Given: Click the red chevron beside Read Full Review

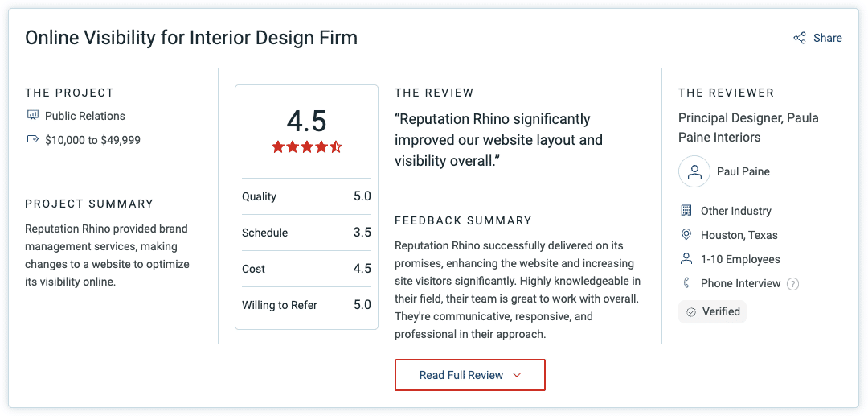Looking at the screenshot, I should [517, 376].
